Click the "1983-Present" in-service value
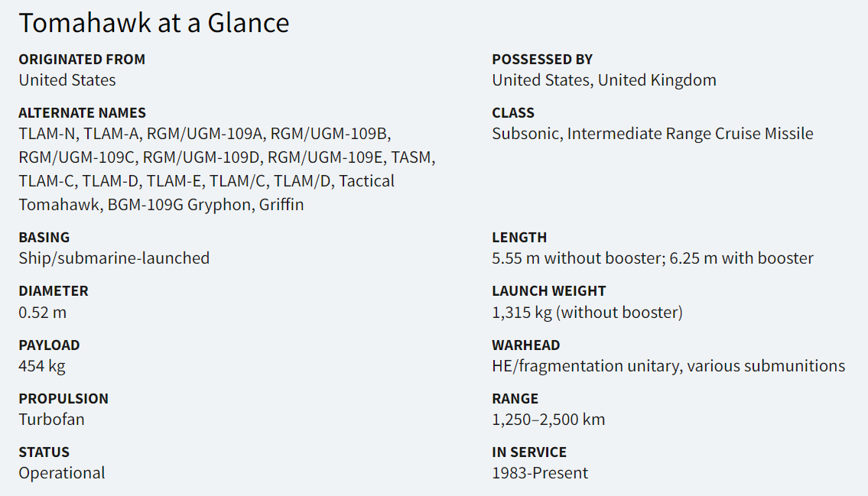 pos(540,473)
